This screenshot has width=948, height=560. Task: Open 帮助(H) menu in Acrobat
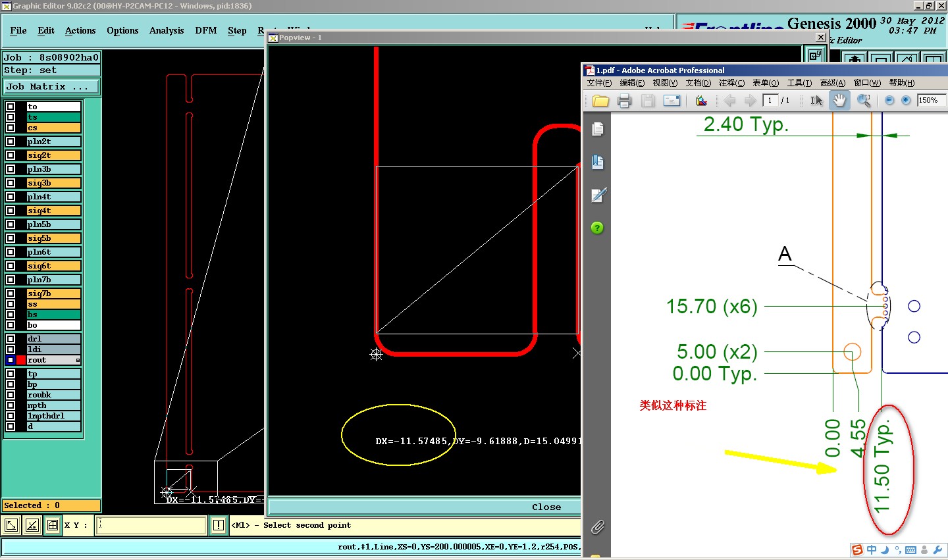click(x=902, y=83)
